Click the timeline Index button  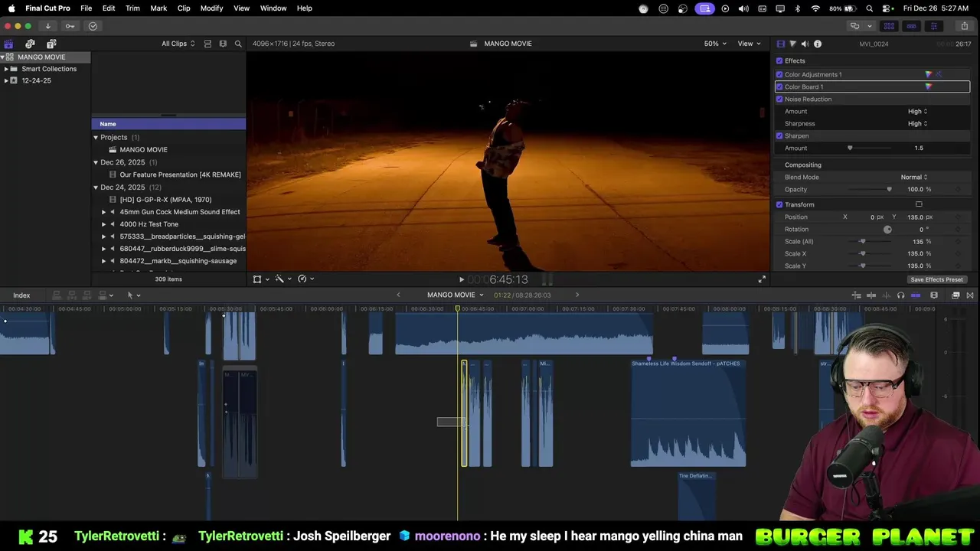[x=21, y=295]
